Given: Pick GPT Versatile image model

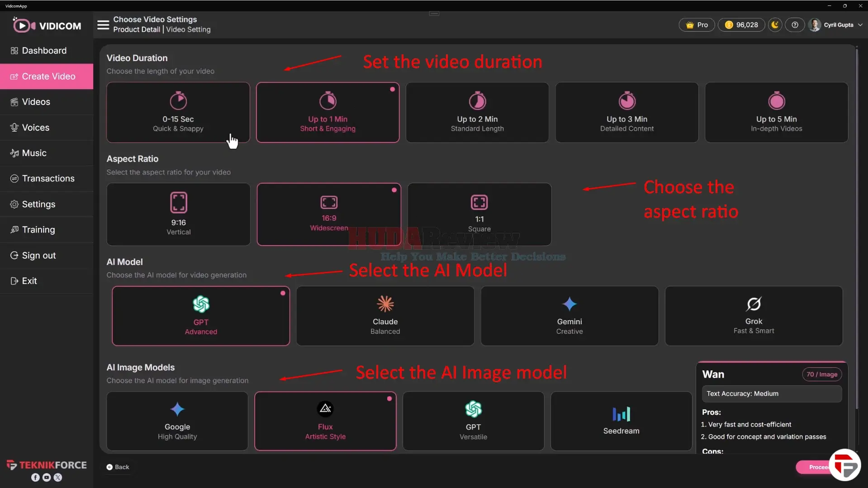Looking at the screenshot, I should (x=474, y=421).
